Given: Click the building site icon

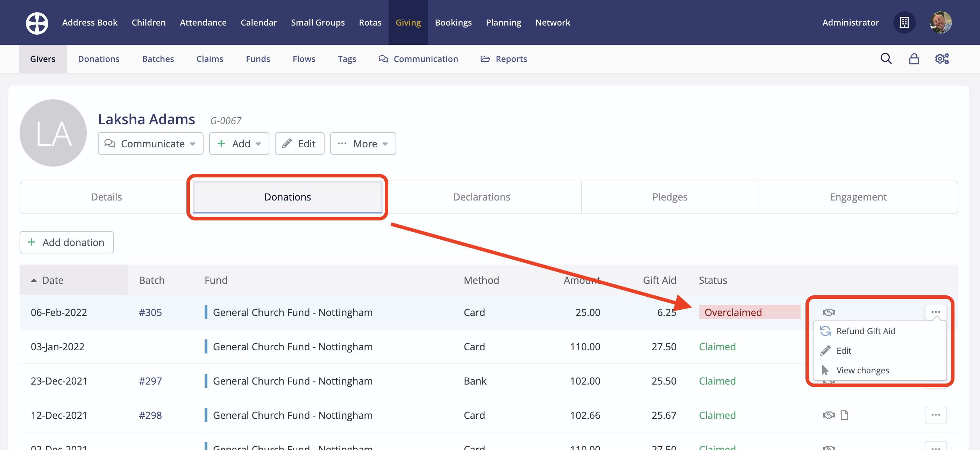Looking at the screenshot, I should pos(904,22).
